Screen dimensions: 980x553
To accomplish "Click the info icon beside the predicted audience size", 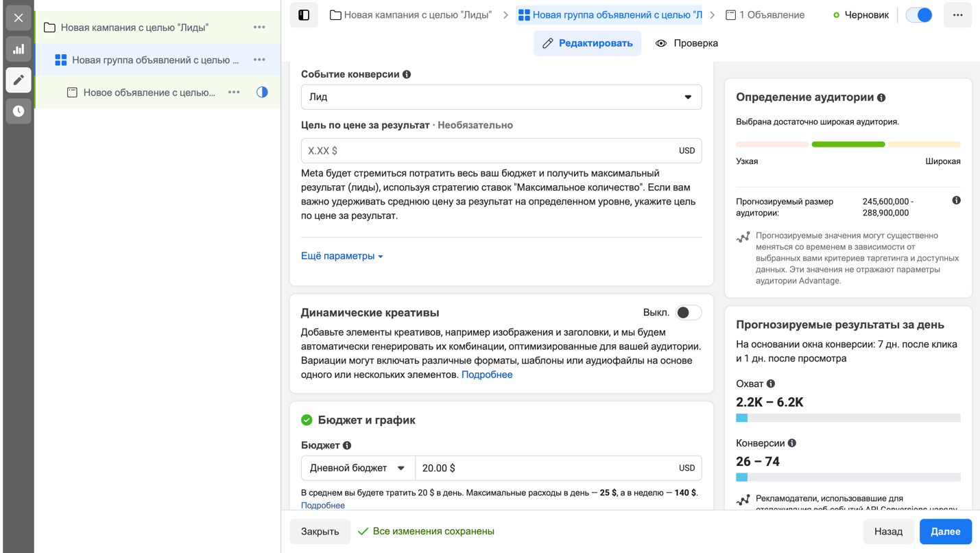I will [x=957, y=200].
